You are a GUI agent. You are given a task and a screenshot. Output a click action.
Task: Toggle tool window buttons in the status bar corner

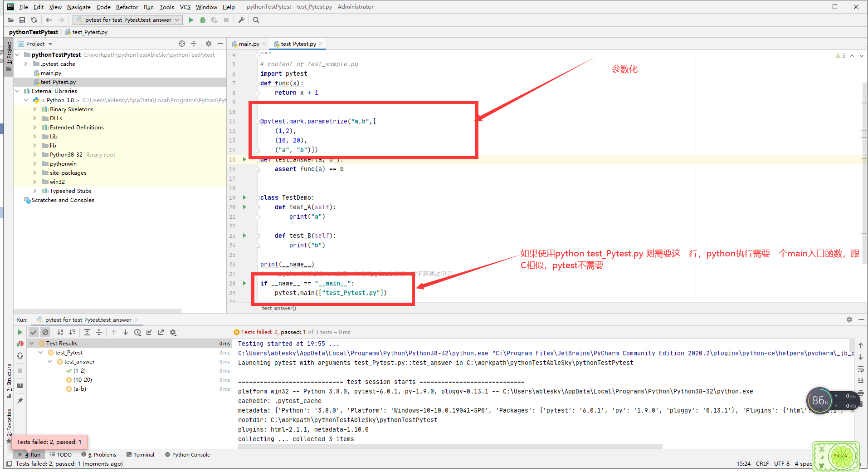[x=9, y=463]
